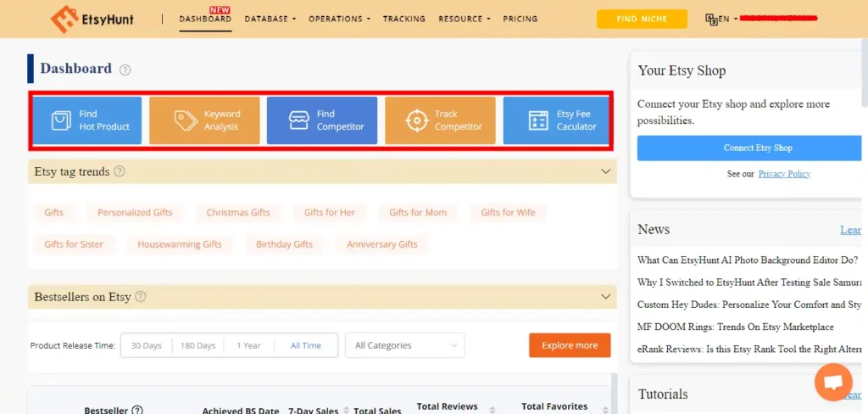Sort by Total Favorites column arrows
868x414 pixels.
604,410
